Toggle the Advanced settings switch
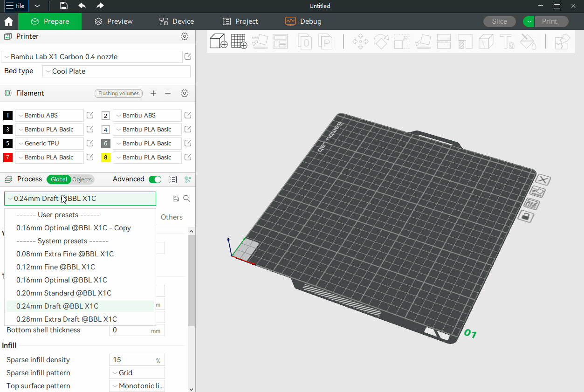The width and height of the screenshot is (584, 392). [155, 179]
